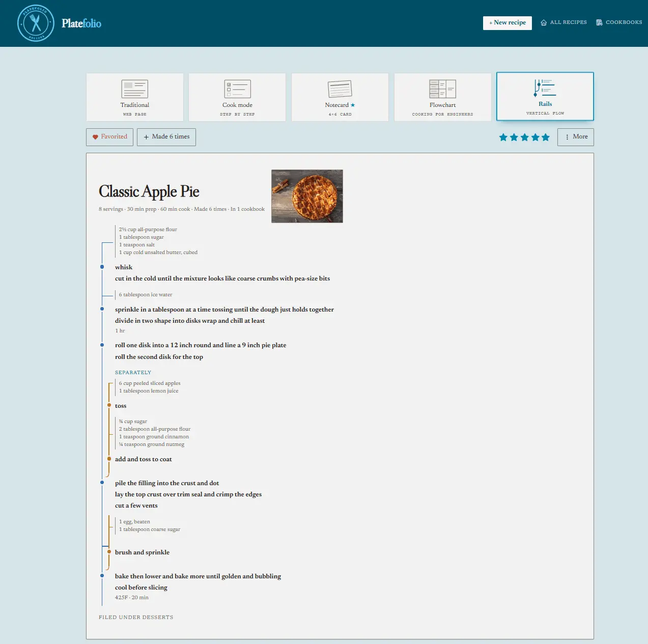Go to All Recipes
This screenshot has height=644, width=648.
[x=564, y=22]
